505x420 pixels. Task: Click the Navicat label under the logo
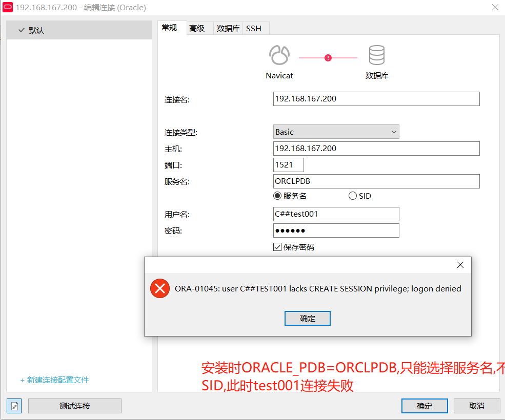click(x=279, y=76)
